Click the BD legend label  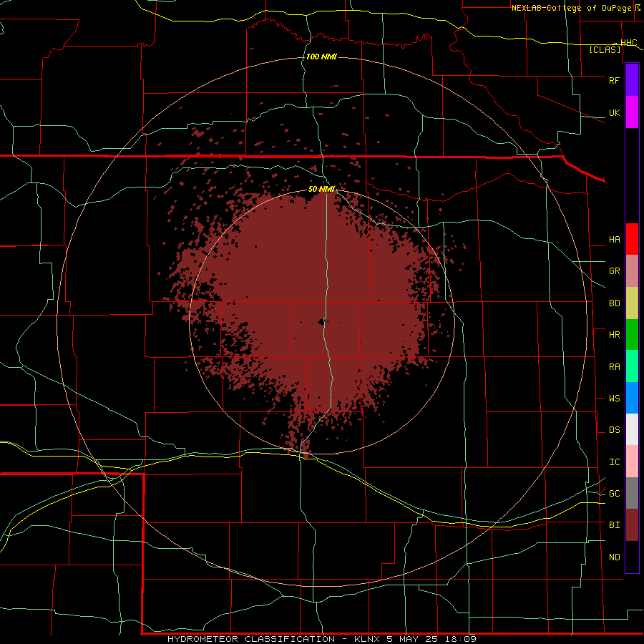pyautogui.click(x=614, y=303)
